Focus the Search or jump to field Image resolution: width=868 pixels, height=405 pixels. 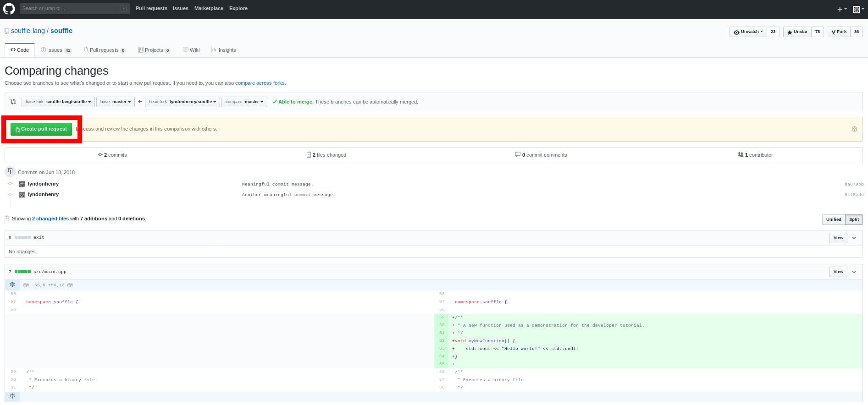point(74,8)
